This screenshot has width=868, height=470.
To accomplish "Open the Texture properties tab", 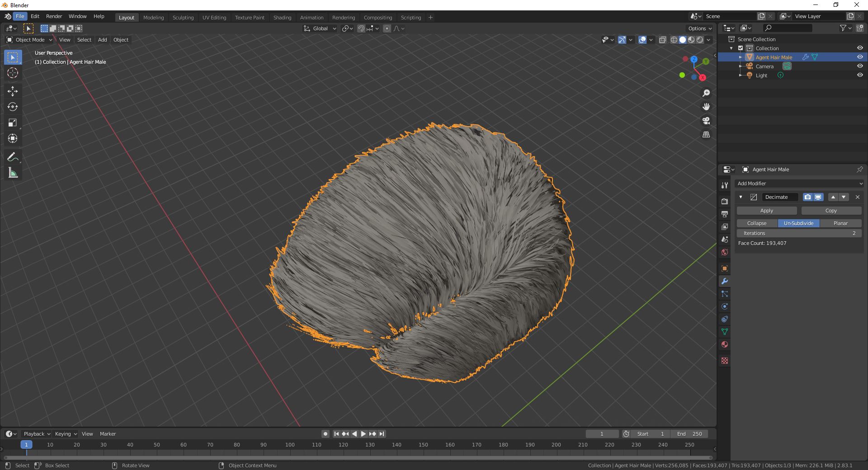I will 725,361.
